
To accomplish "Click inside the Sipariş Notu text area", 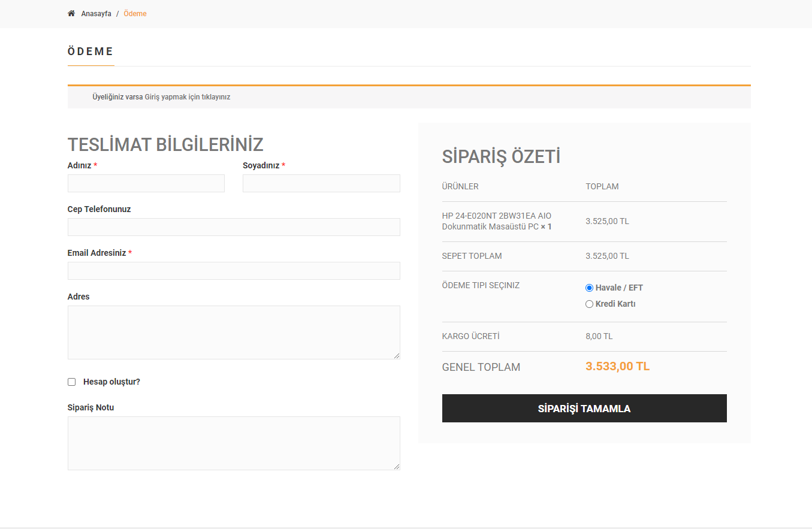I will tap(234, 443).
